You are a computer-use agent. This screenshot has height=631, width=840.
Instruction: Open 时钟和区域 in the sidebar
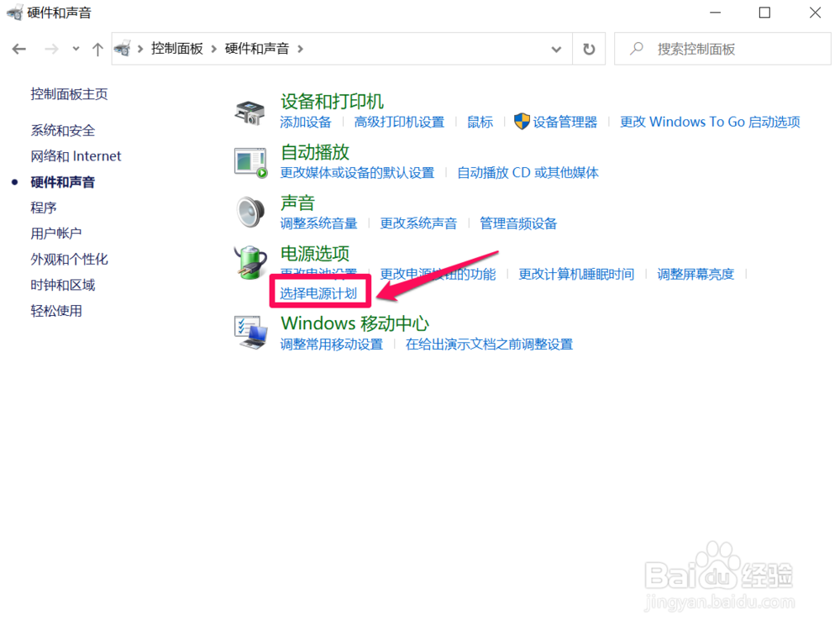point(63,285)
